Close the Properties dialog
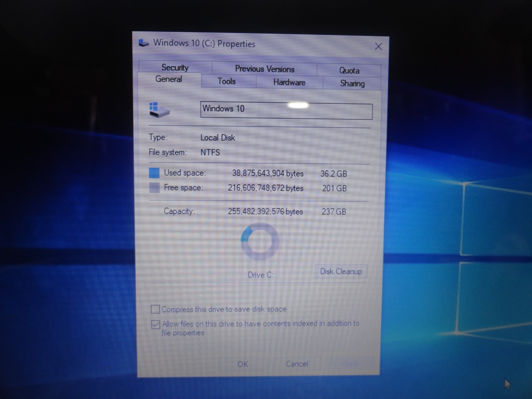This screenshot has width=532, height=399. [x=378, y=46]
